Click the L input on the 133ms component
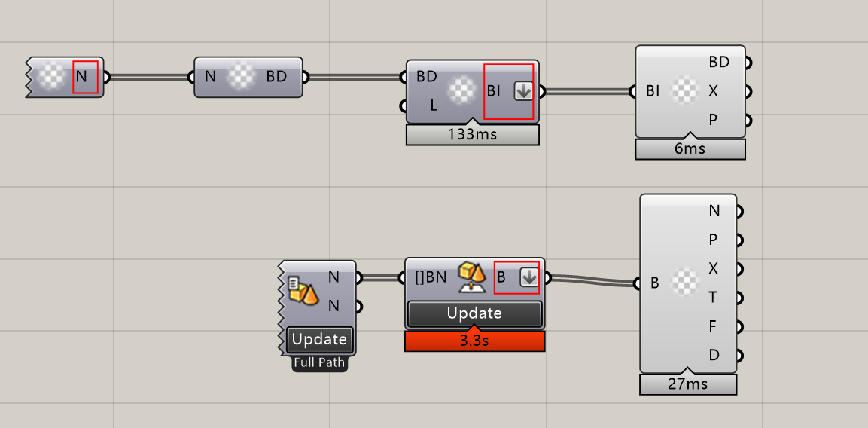Viewport: 868px width, 428px height. [434, 105]
